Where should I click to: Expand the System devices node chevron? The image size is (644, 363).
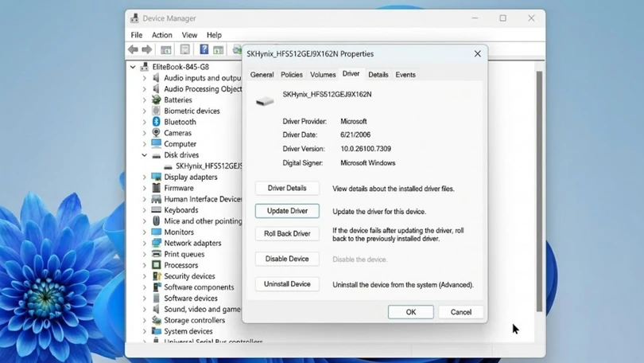(144, 331)
